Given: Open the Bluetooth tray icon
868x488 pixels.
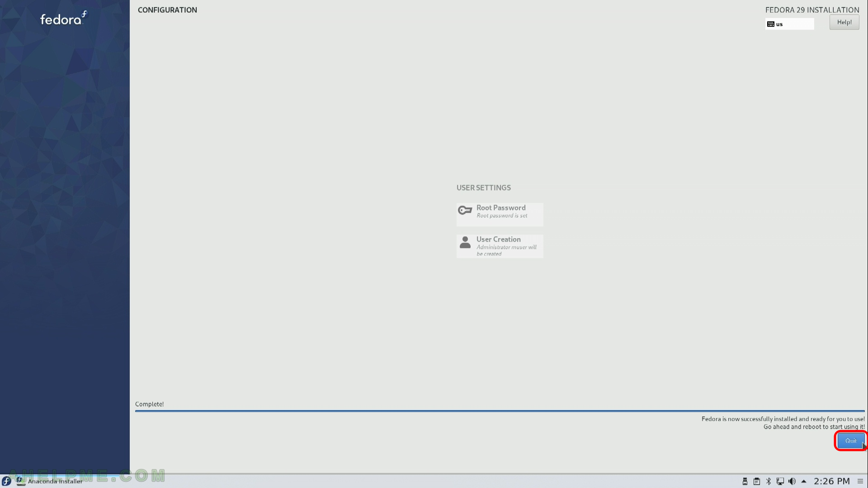Looking at the screenshot, I should (769, 481).
